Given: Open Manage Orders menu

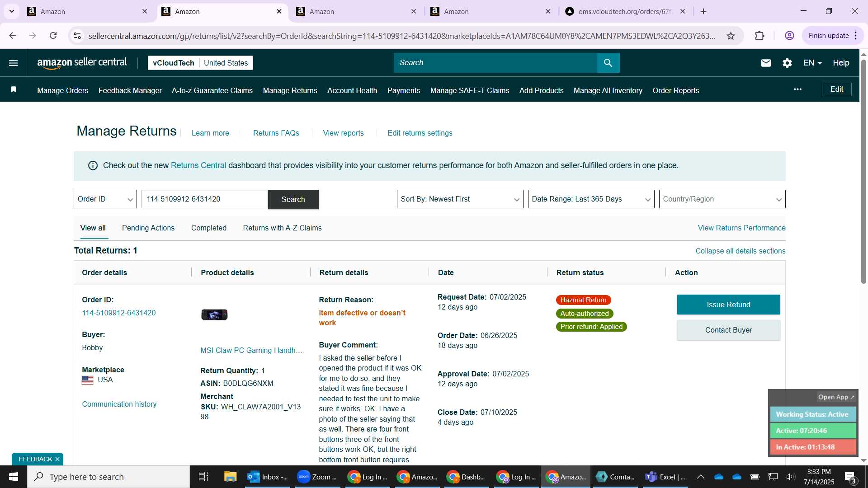Looking at the screenshot, I should click(x=63, y=90).
